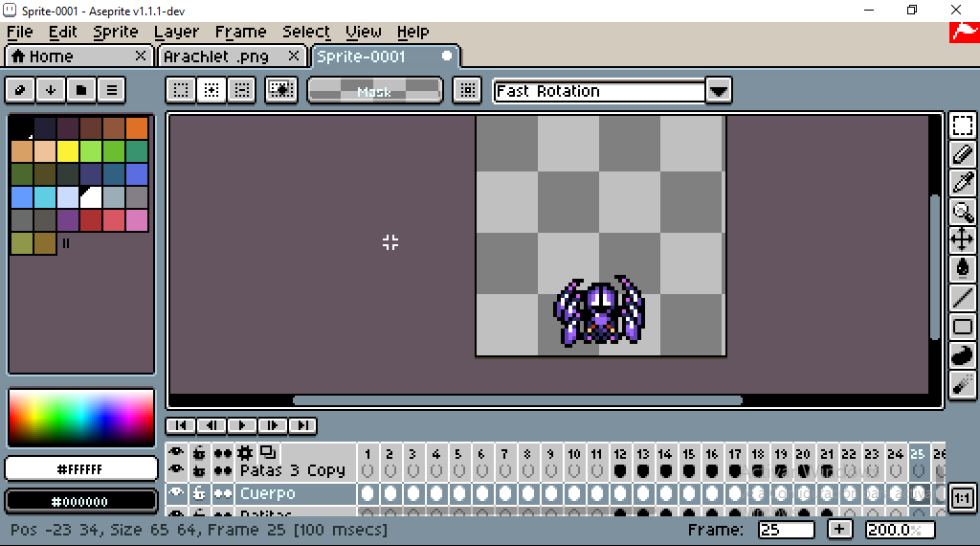The width and height of the screenshot is (980, 546).
Task: Go to the previous frame
Action: (212, 425)
